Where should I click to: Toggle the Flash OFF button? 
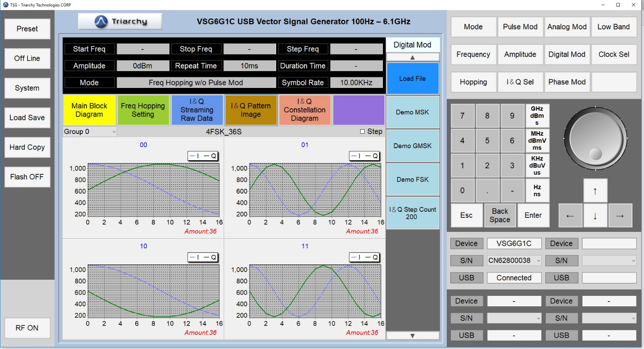[x=27, y=177]
